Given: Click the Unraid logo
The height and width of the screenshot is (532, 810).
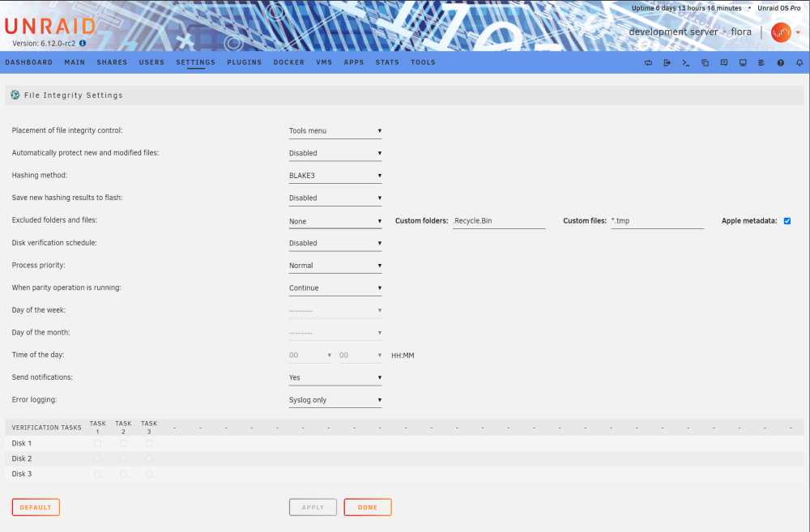Looking at the screenshot, I should (x=50, y=27).
